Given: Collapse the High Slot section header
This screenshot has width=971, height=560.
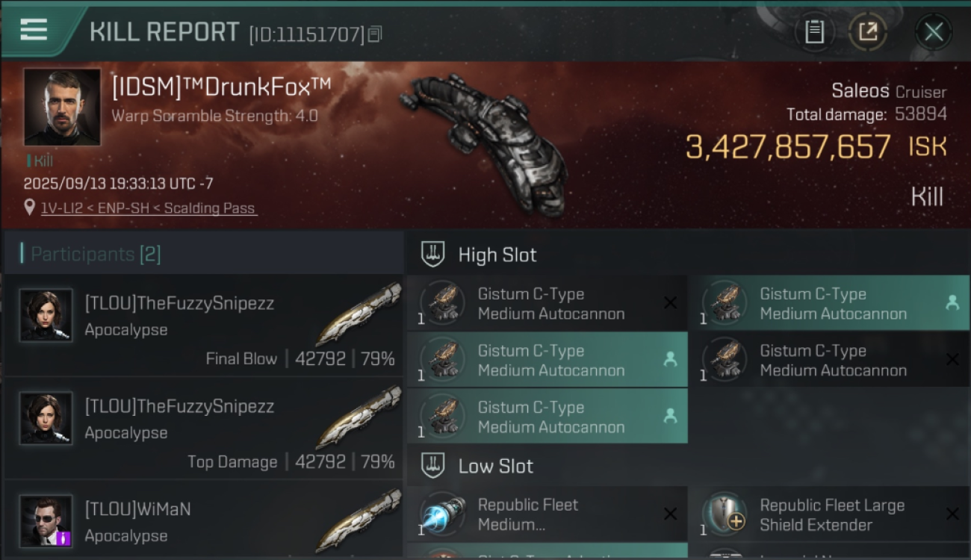Looking at the screenshot, I should [x=497, y=255].
